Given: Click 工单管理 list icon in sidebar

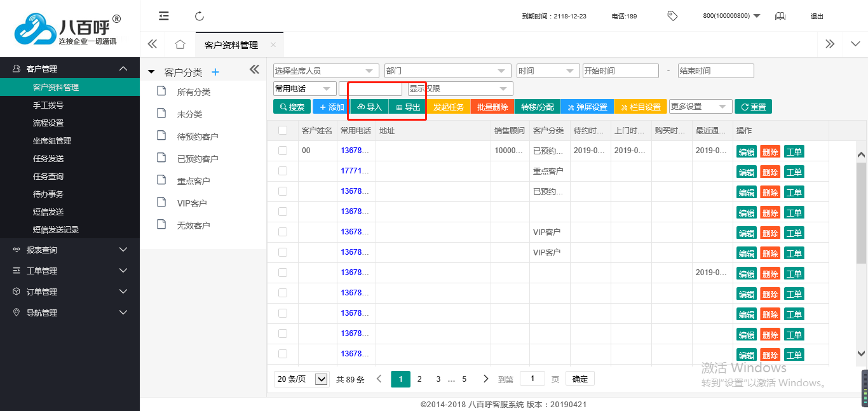Looking at the screenshot, I should tap(17, 271).
